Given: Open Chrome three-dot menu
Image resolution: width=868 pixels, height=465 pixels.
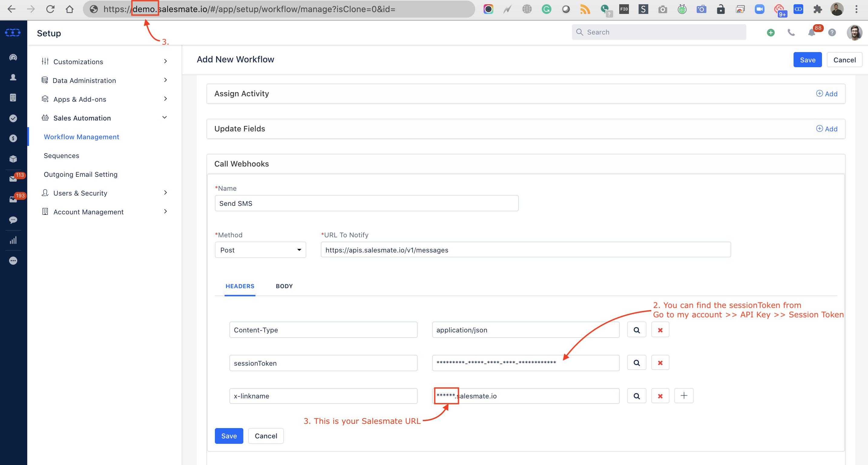Looking at the screenshot, I should tap(856, 9).
